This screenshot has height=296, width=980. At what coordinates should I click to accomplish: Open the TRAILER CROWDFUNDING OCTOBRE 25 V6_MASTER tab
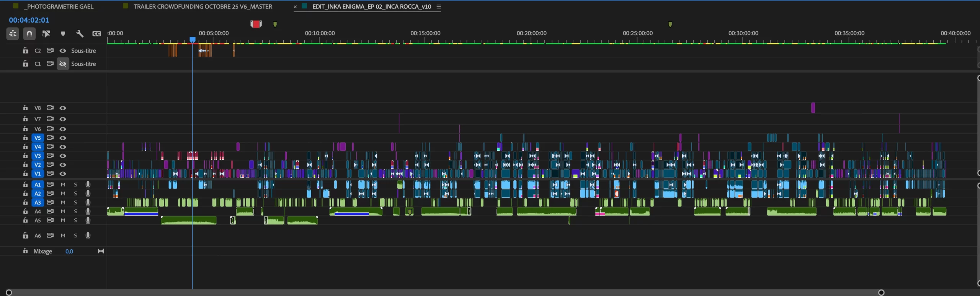[x=203, y=7]
